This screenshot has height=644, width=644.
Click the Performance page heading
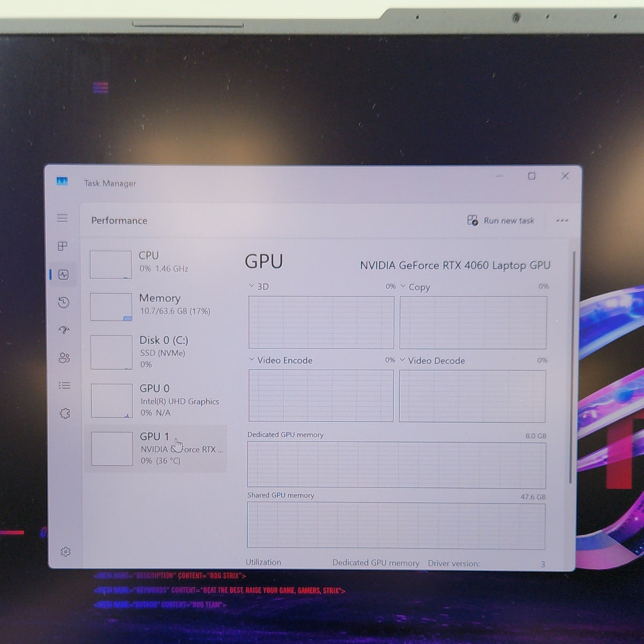click(x=119, y=221)
